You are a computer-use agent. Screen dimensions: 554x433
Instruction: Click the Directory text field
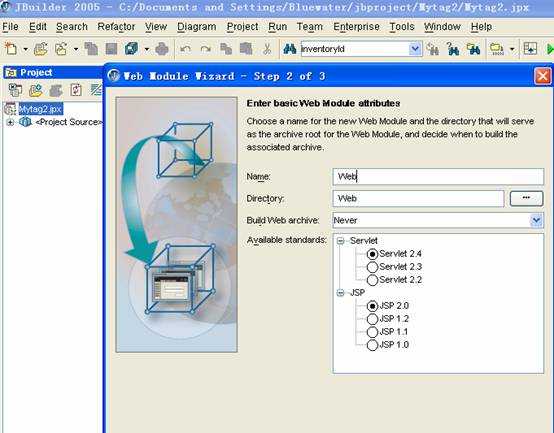tap(418, 198)
